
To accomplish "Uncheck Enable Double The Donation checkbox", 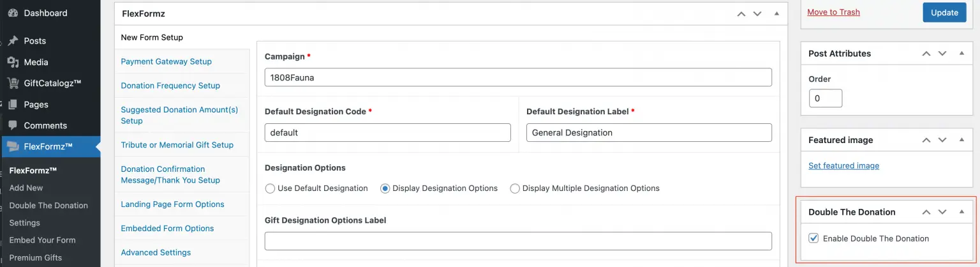I will click(x=813, y=238).
